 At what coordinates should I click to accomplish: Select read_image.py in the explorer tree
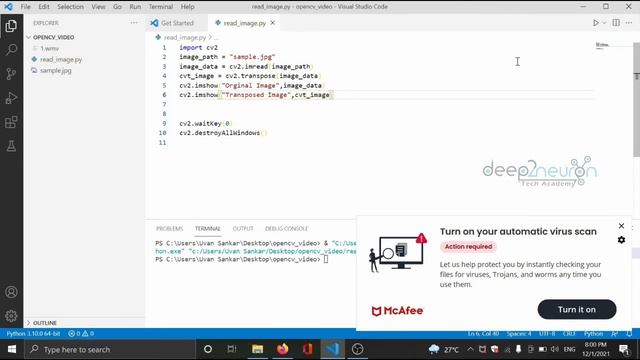[61, 59]
